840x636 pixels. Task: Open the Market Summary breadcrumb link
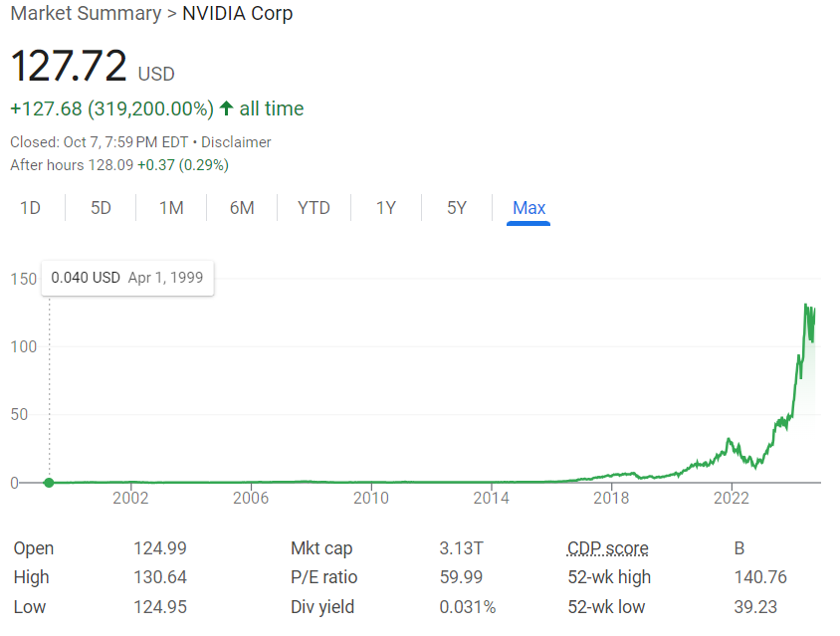(86, 14)
